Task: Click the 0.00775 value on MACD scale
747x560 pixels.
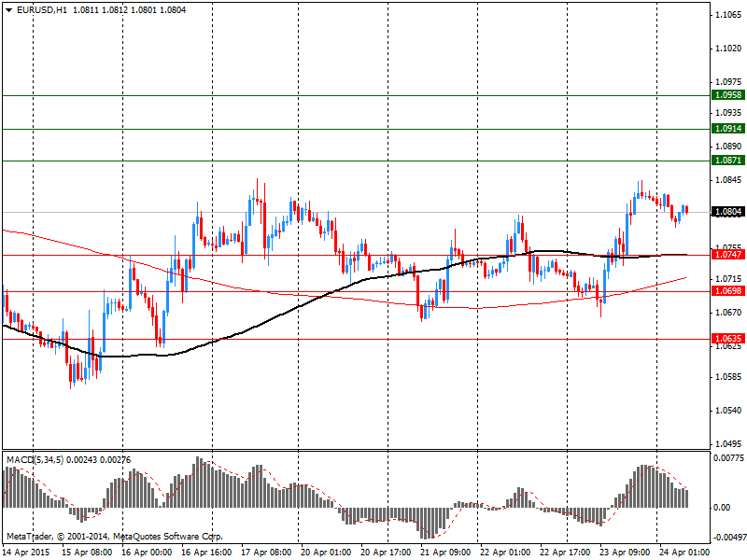Action: (x=728, y=458)
